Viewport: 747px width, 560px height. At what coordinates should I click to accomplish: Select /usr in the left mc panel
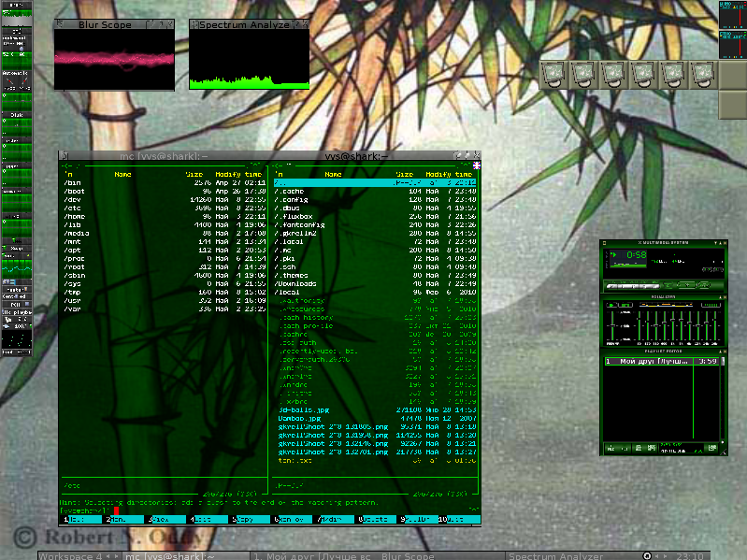(165, 300)
